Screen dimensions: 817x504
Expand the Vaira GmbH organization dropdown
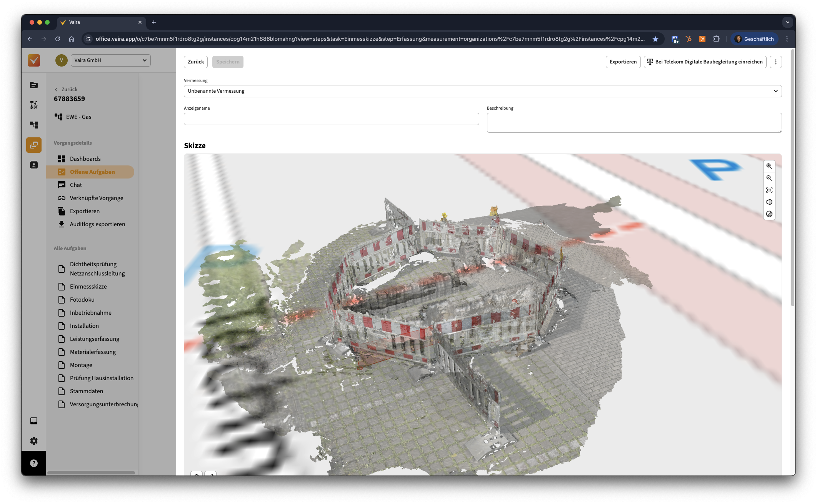tap(111, 60)
